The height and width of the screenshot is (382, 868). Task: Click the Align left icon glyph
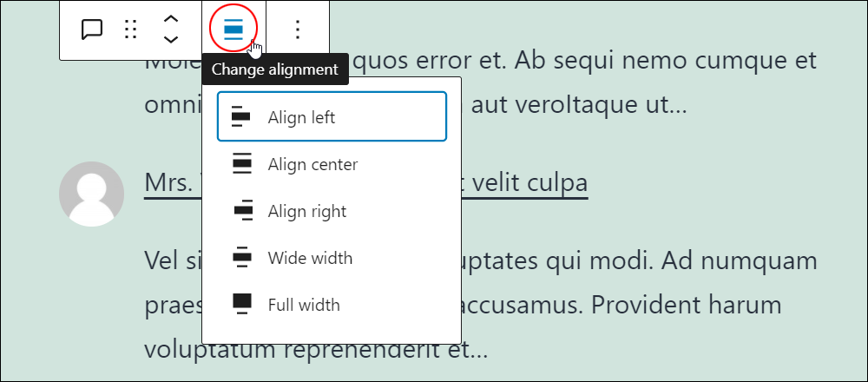[241, 117]
